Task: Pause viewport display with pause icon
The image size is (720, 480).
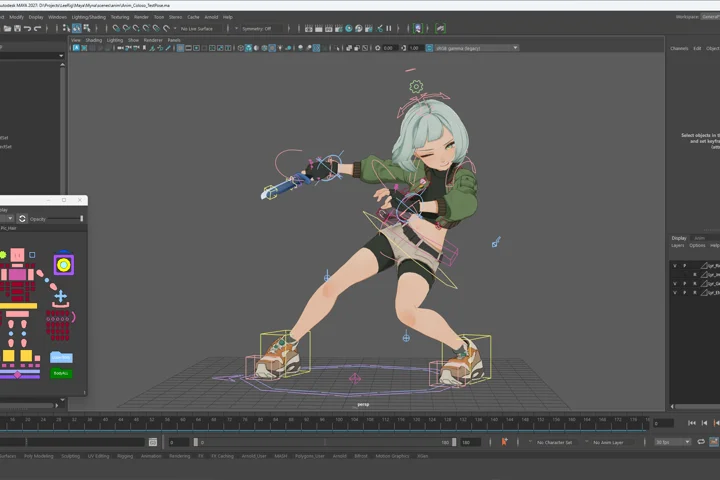Action: [x=389, y=28]
